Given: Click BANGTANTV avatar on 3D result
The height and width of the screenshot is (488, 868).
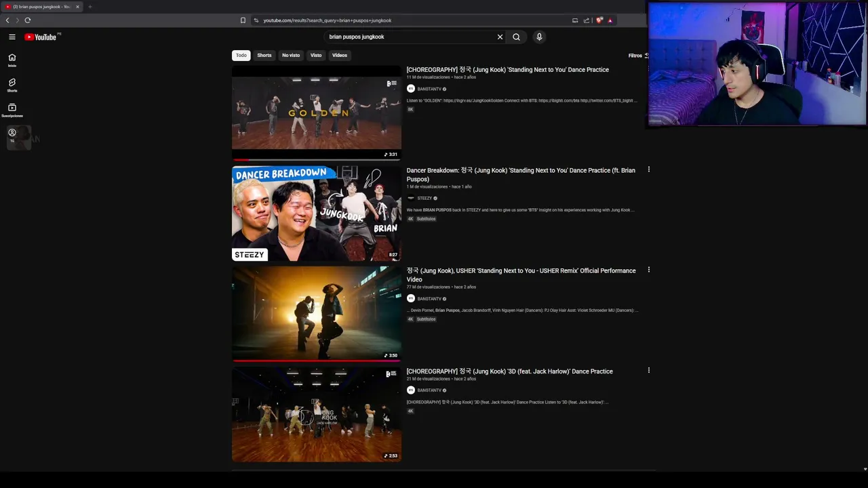Looking at the screenshot, I should [410, 390].
